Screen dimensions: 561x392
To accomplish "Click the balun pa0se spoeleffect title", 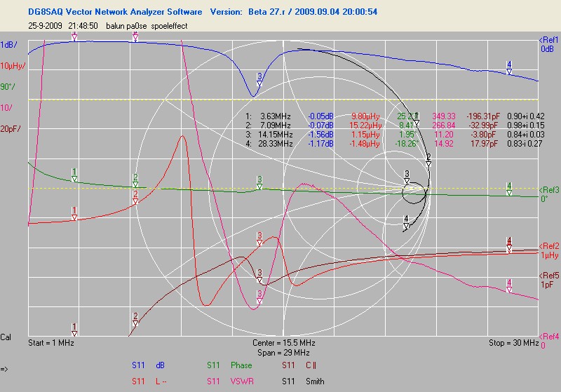I will click(147, 26).
